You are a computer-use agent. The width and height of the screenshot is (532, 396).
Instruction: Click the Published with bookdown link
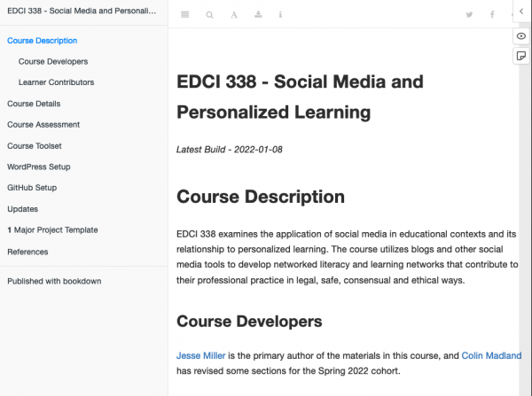pyautogui.click(x=54, y=282)
